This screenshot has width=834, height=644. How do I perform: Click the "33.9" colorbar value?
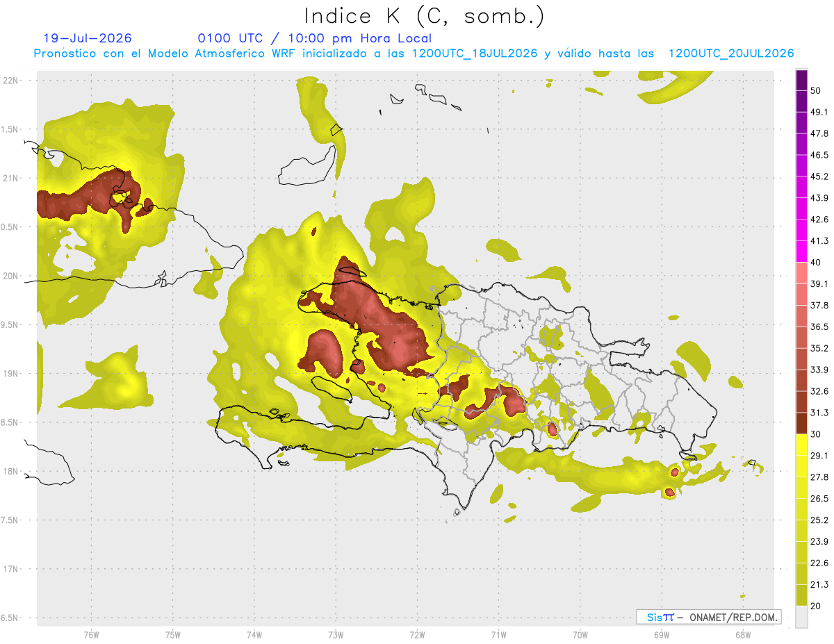(819, 370)
